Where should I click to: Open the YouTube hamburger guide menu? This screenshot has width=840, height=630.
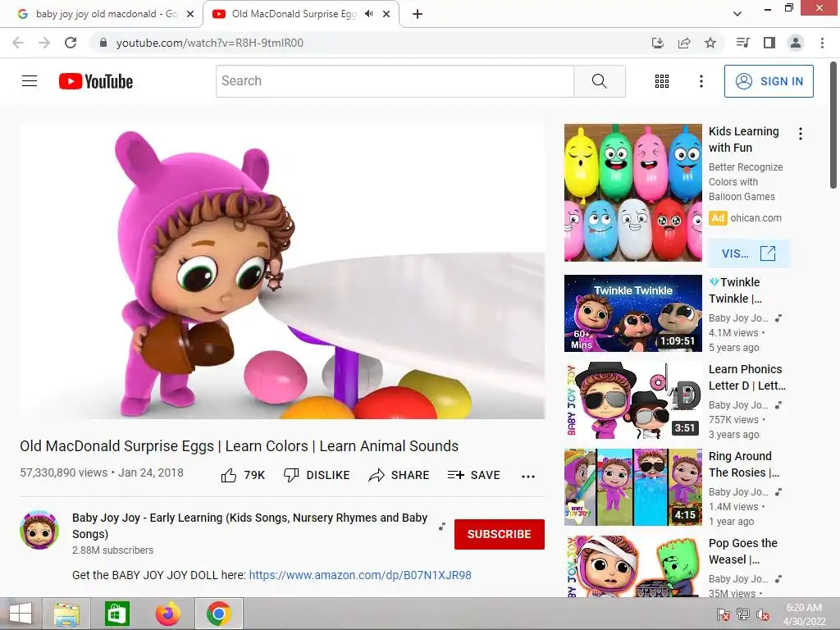[30, 81]
